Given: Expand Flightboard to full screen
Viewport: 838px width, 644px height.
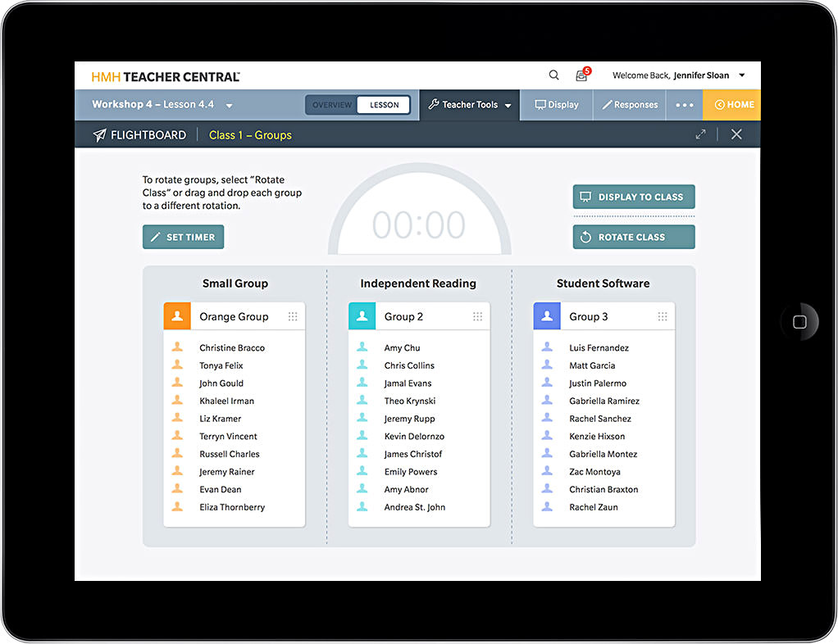Looking at the screenshot, I should 700,134.
